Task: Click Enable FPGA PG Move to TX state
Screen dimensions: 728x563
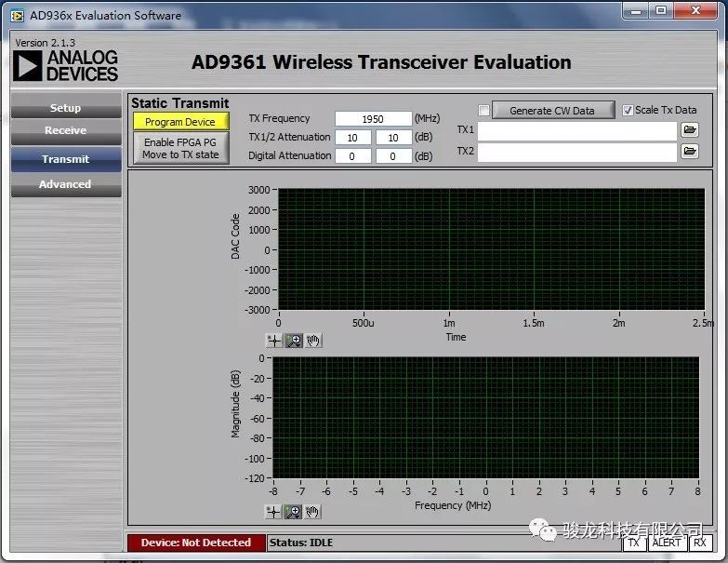Action: click(180, 149)
